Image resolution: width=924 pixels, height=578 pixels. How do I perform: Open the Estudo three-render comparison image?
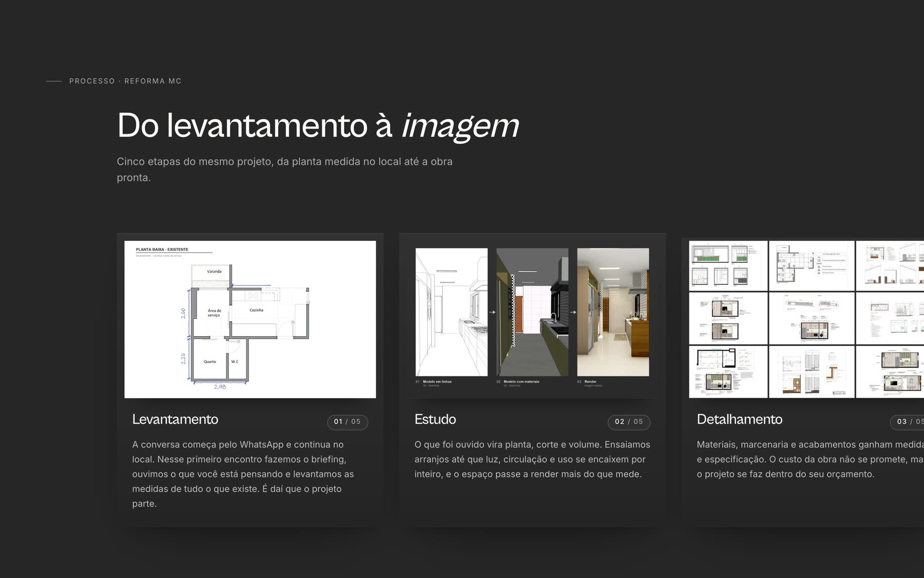point(532,319)
